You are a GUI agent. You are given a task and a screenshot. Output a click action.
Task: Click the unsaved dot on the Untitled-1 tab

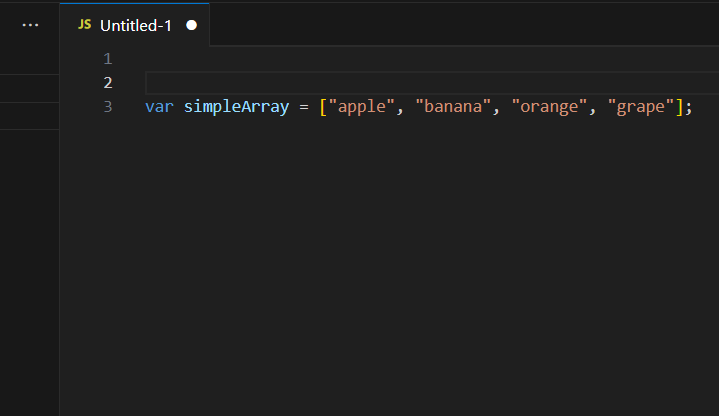tap(192, 25)
